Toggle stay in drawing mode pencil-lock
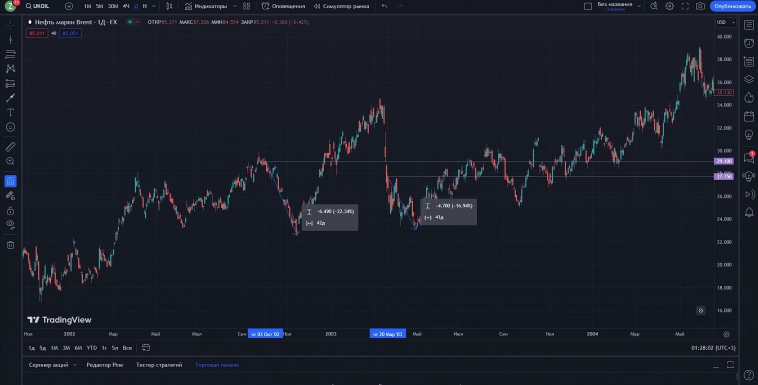 (x=10, y=196)
